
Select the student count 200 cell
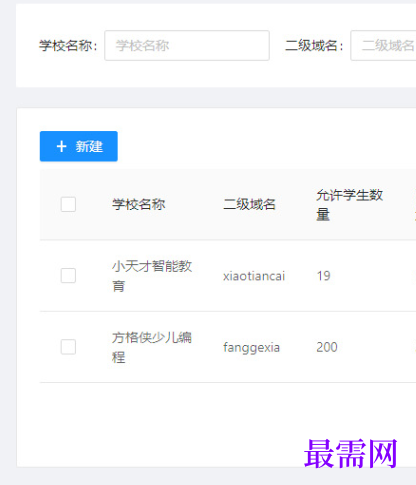click(327, 347)
